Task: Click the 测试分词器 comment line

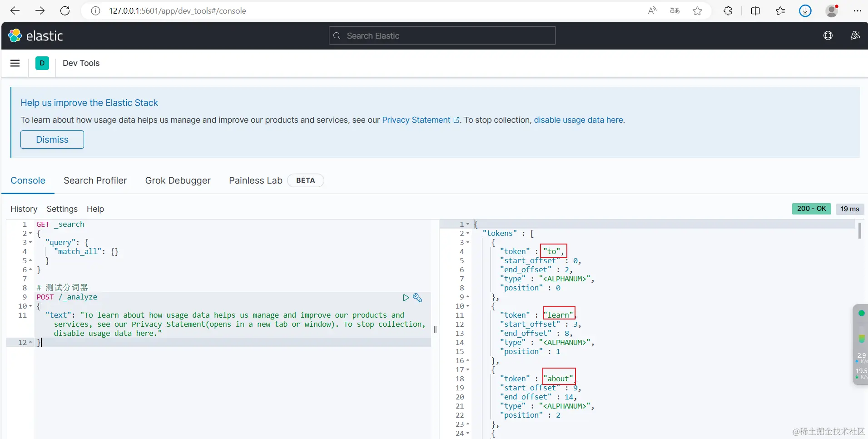Action: pyautogui.click(x=62, y=288)
